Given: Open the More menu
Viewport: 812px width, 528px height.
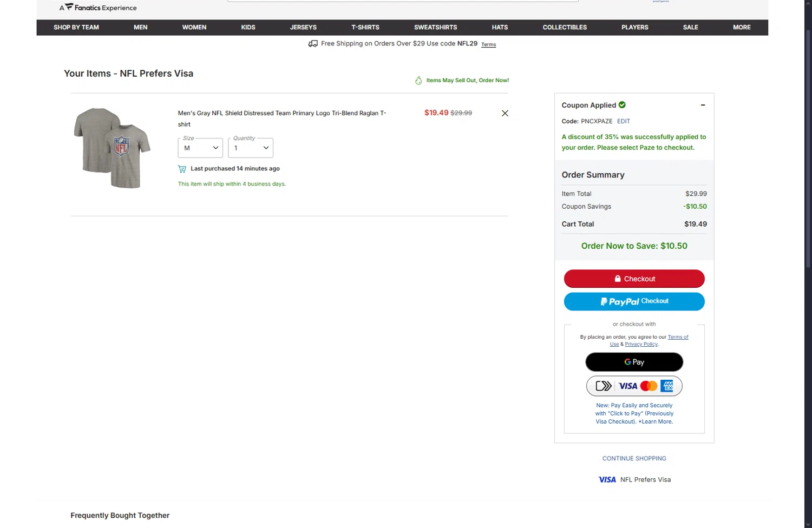Looking at the screenshot, I should pos(742,27).
